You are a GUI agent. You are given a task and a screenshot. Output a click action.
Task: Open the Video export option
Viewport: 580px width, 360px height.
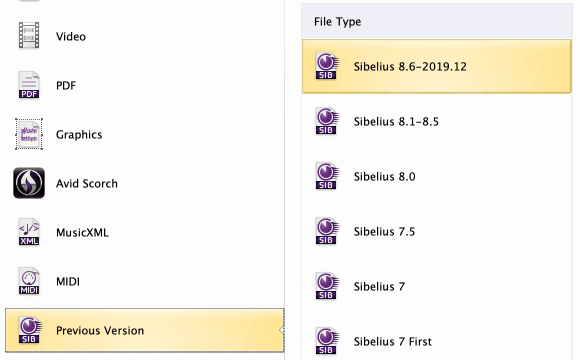(x=71, y=37)
